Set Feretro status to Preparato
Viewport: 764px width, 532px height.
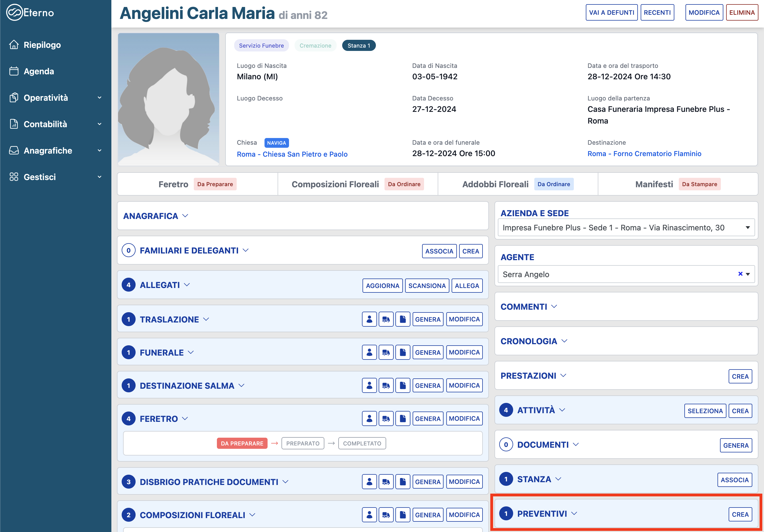[302, 443]
